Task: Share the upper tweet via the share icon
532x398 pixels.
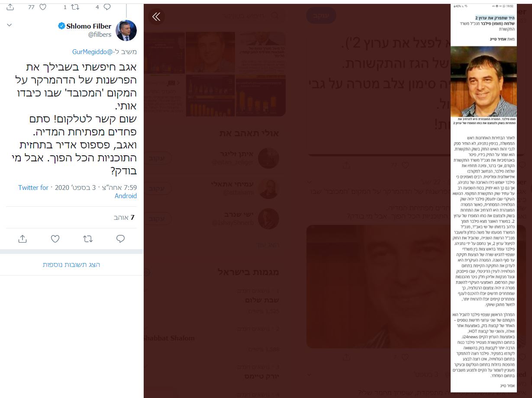Action: 10,7
